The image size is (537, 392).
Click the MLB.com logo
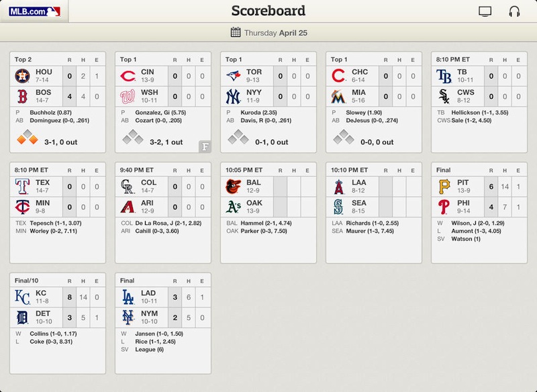[x=35, y=11]
